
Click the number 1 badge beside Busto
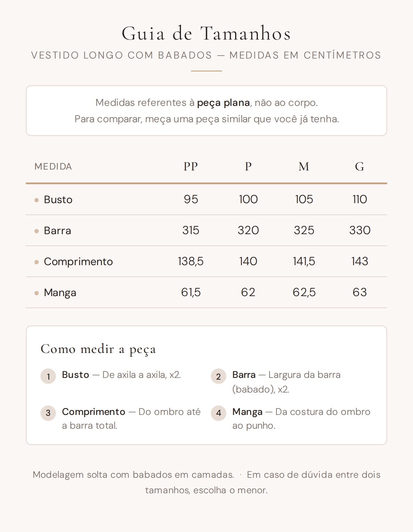point(48,376)
